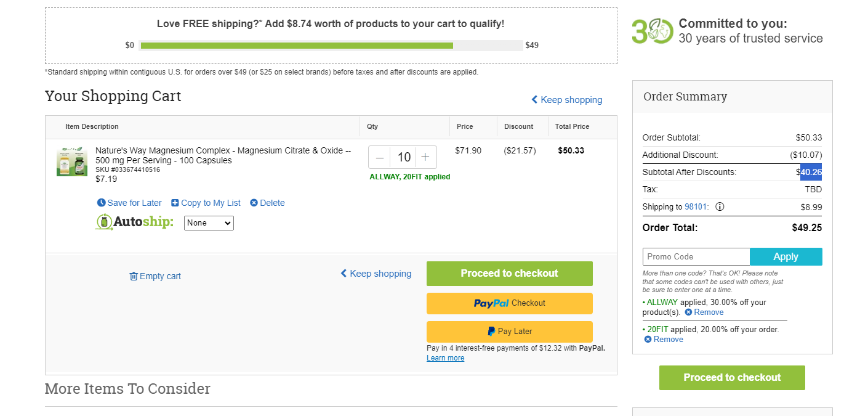Apply the promo code
868x416 pixels.
pos(786,256)
